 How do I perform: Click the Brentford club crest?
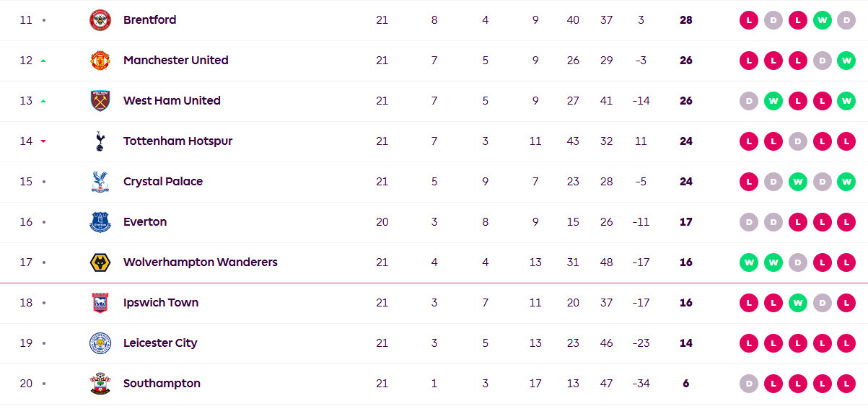100,20
